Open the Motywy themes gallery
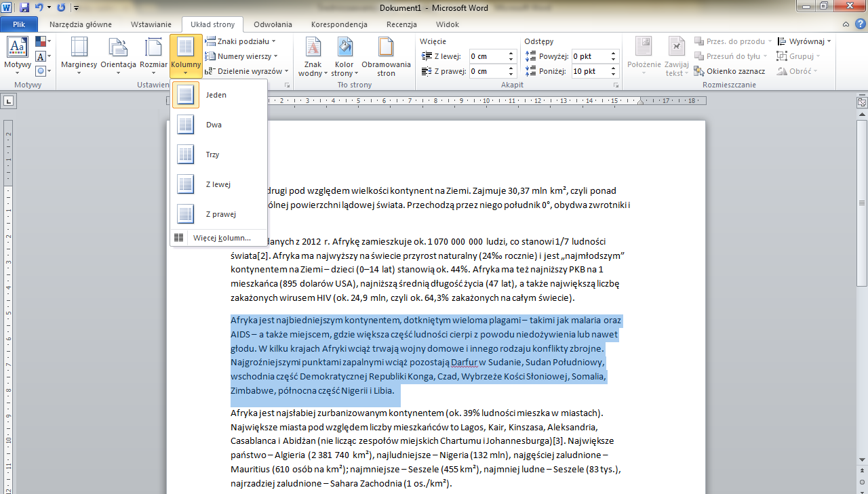This screenshot has height=494, width=868. [18, 56]
